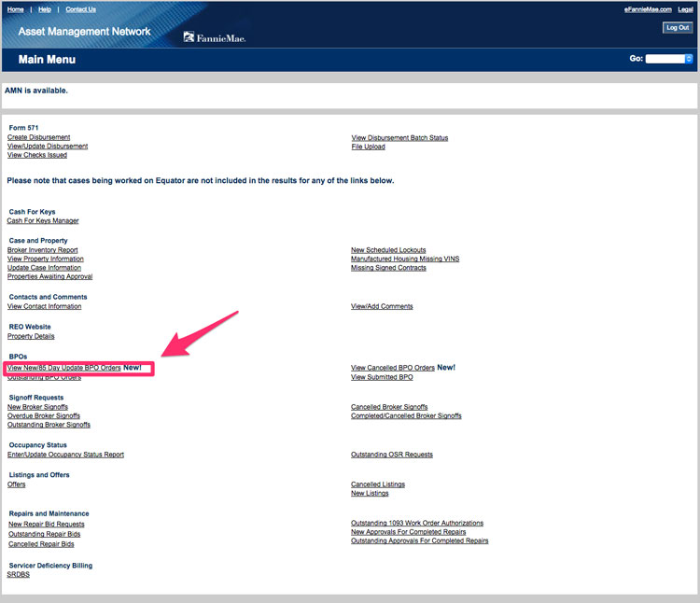This screenshot has height=603, width=700.
Task: Open Completed/Cancelled Broker Signoffs
Action: coord(406,416)
